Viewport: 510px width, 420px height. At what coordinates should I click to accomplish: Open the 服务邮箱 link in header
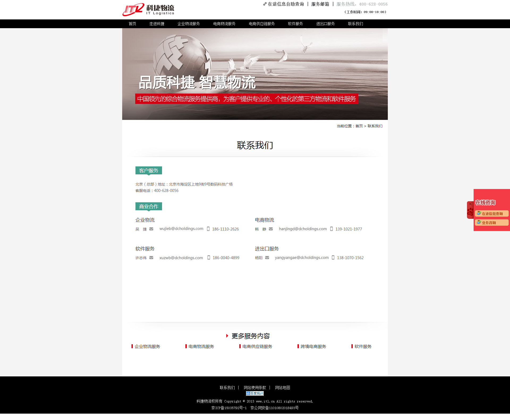[x=320, y=4]
